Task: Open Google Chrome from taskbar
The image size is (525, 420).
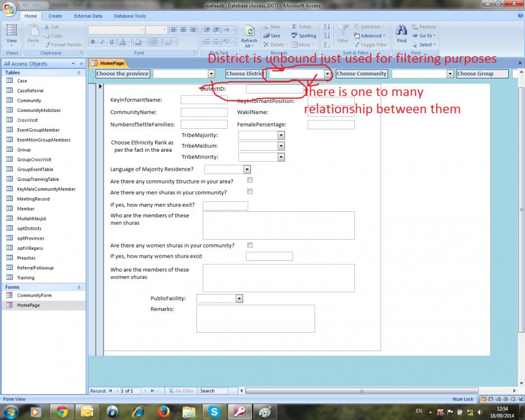Action: click(x=62, y=412)
